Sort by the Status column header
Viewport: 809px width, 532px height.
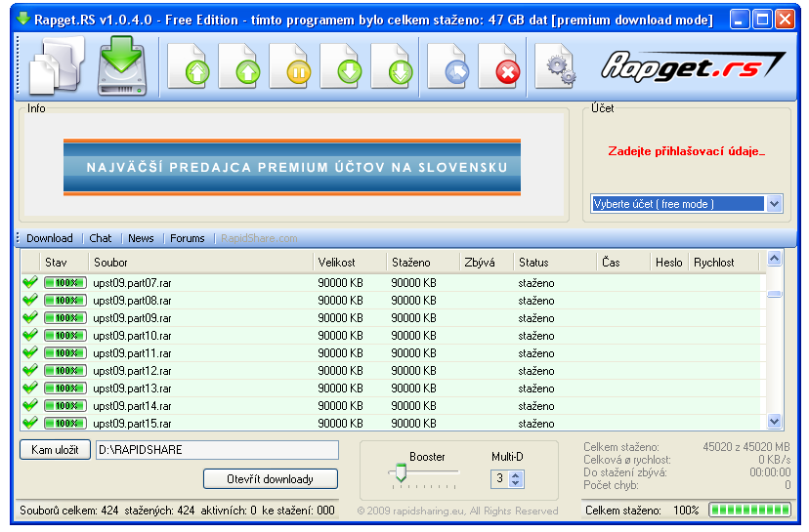click(x=556, y=263)
